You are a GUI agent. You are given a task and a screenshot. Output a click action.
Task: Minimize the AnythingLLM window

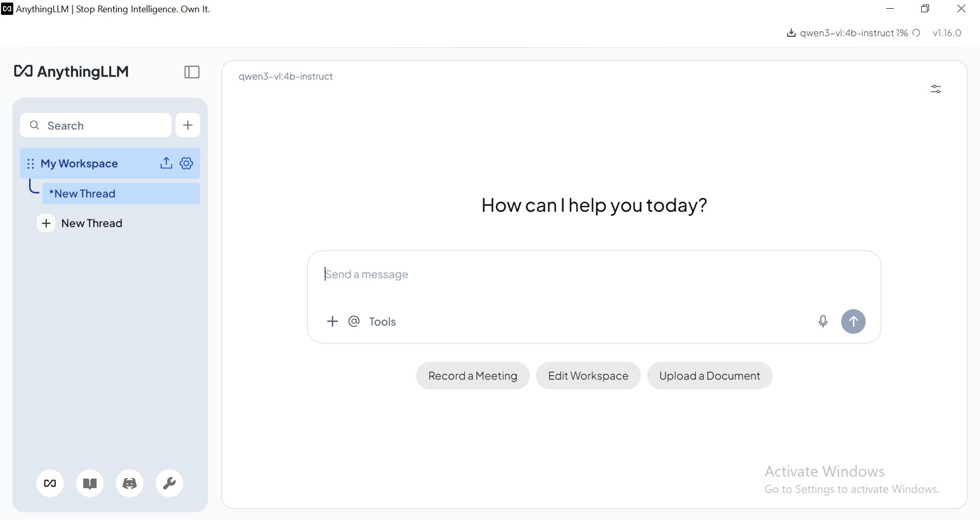pos(890,9)
